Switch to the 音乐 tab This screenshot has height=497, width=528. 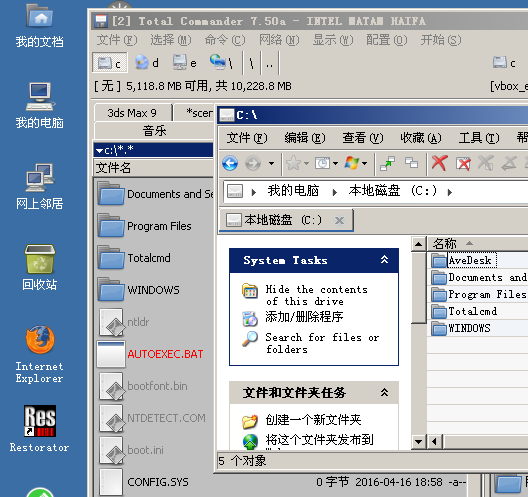(x=154, y=131)
